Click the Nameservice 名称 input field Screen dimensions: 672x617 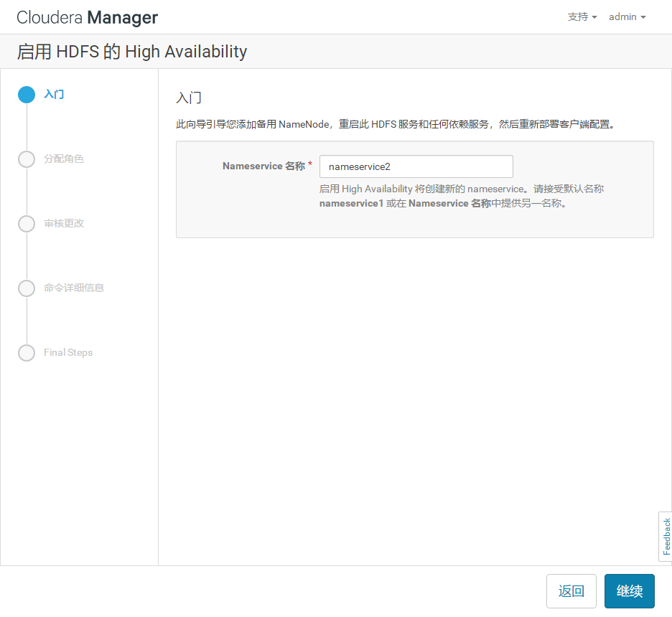pos(416,166)
